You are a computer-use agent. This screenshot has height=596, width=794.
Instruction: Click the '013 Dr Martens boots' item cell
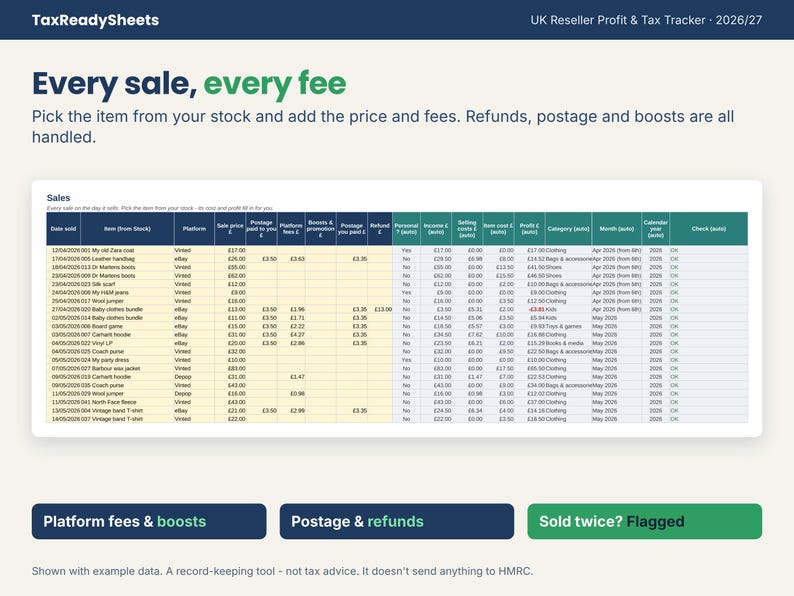127,267
